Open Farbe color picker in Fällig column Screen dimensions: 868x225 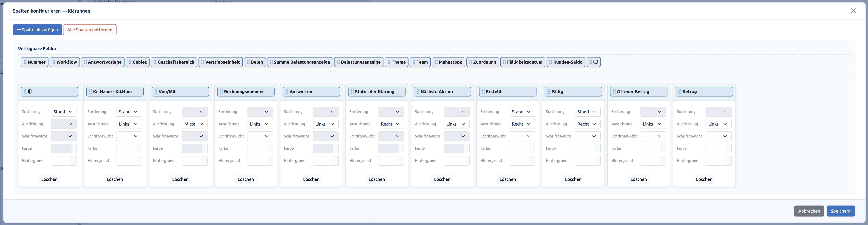(587, 148)
